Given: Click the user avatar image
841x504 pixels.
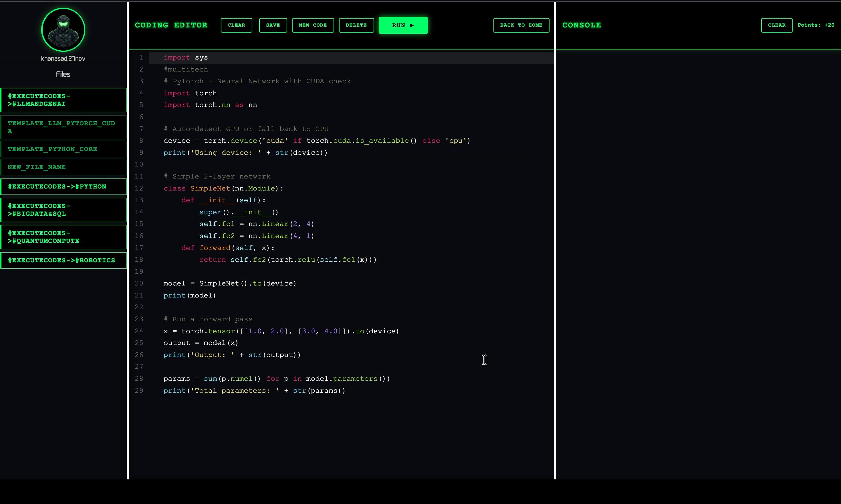Looking at the screenshot, I should point(63,30).
